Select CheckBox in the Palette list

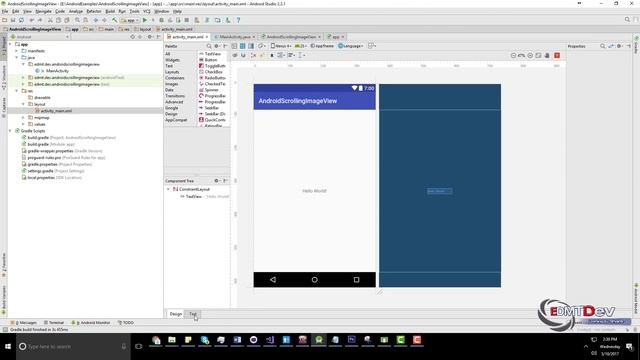211,72
